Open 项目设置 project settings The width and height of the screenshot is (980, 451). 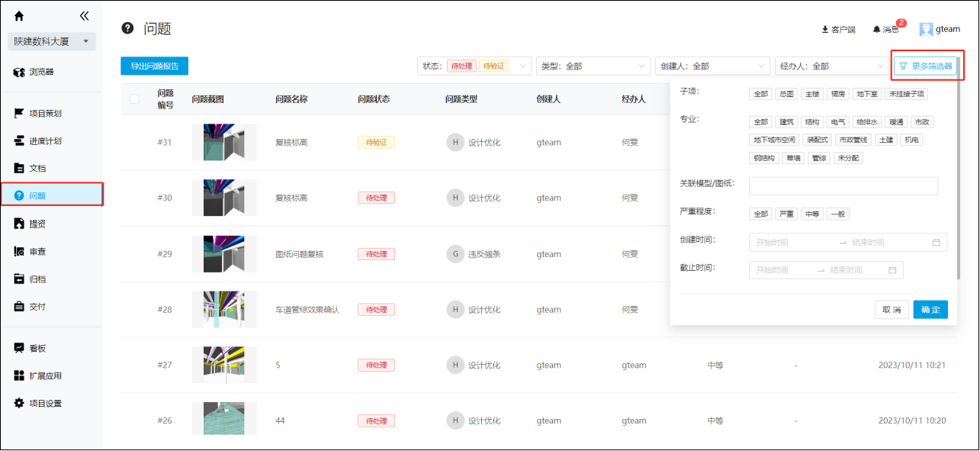[x=45, y=404]
